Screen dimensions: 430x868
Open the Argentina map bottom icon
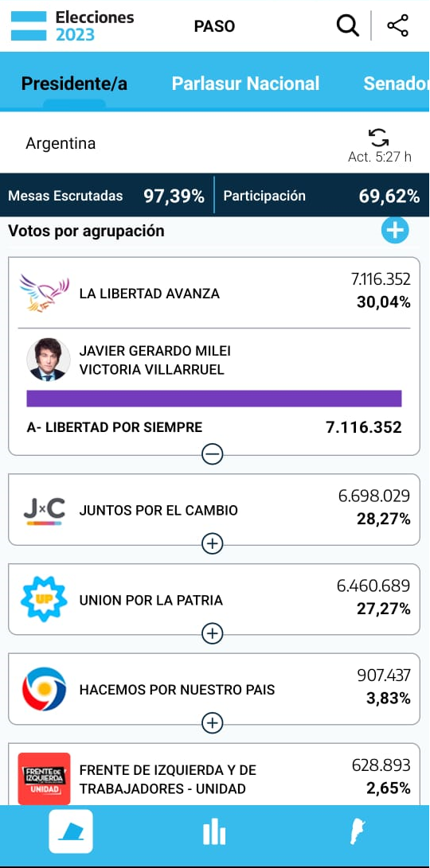pyautogui.click(x=358, y=832)
